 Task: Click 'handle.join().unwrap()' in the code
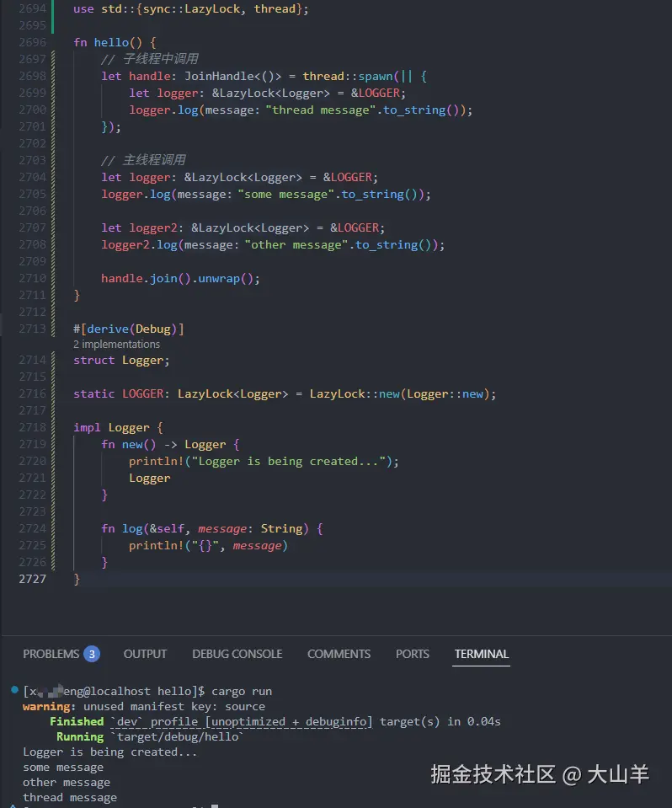(x=180, y=278)
